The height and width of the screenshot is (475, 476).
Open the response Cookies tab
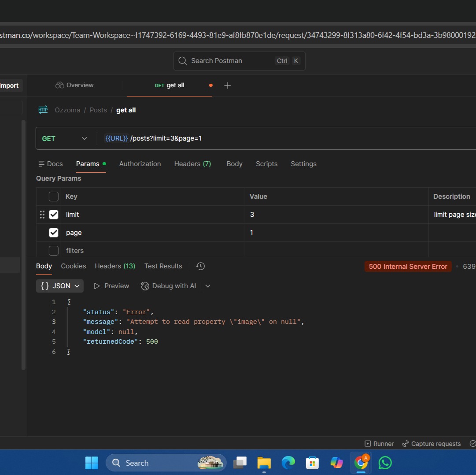tap(74, 266)
